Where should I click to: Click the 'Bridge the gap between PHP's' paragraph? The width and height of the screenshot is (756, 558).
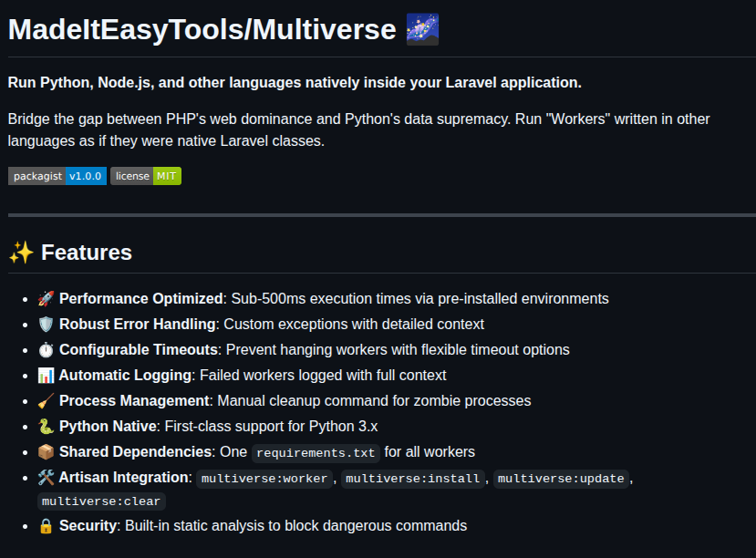point(358,130)
